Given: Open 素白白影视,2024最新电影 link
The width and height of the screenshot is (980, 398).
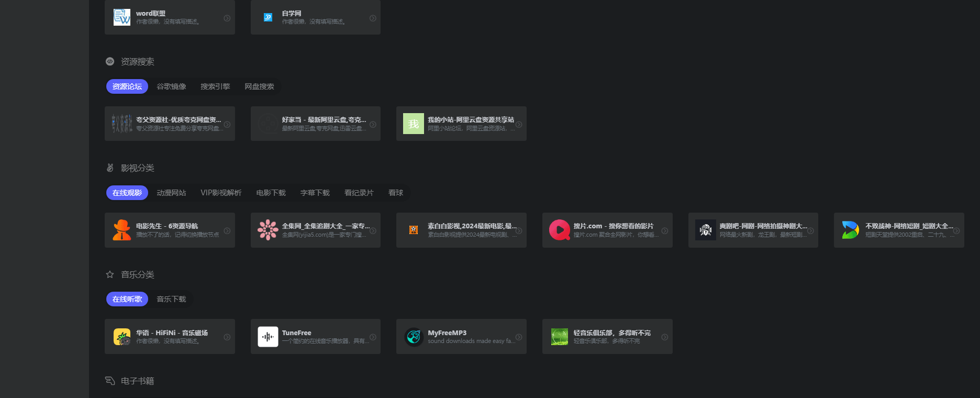Looking at the screenshot, I should coord(472,226).
